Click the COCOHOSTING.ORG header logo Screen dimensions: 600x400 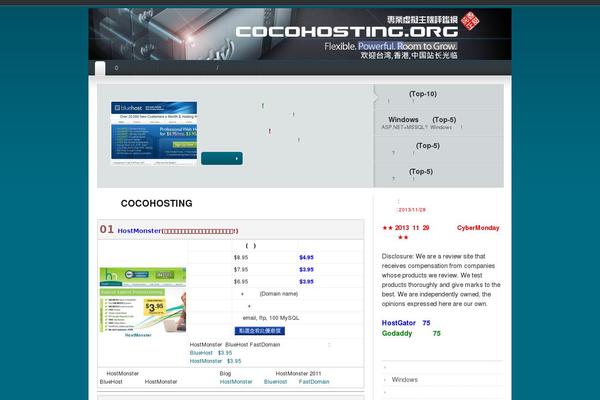click(x=347, y=31)
